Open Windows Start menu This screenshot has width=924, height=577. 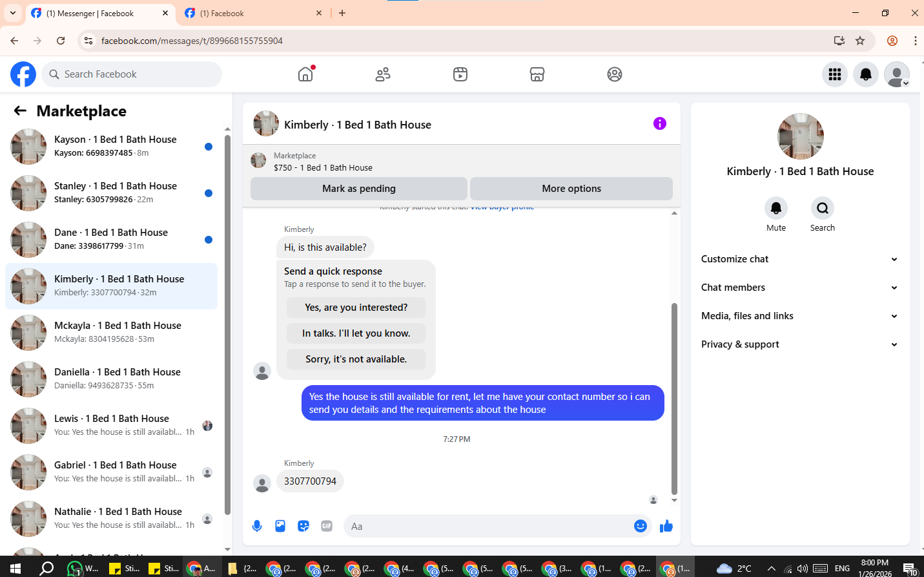coord(15,569)
